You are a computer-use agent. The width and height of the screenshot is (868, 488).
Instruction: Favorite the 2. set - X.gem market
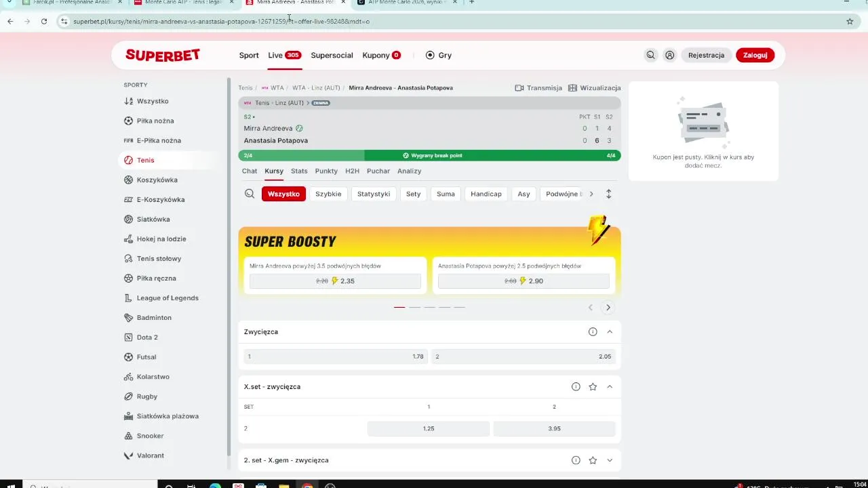click(x=593, y=460)
